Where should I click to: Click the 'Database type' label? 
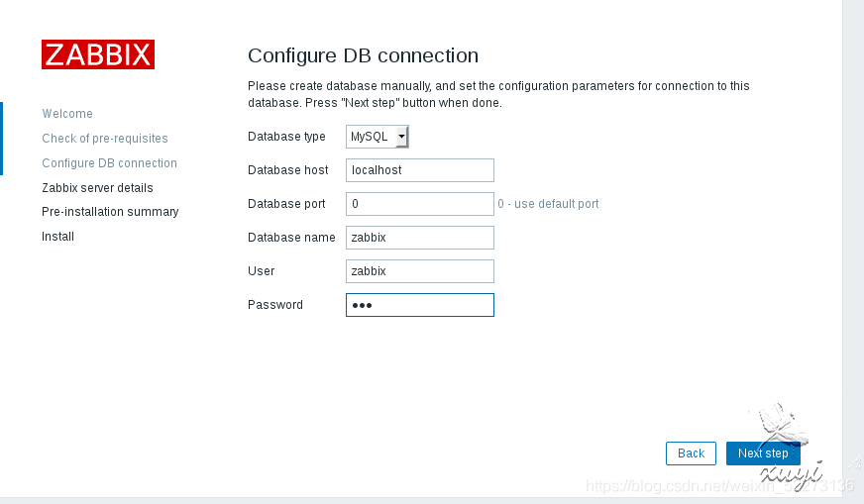(x=286, y=137)
